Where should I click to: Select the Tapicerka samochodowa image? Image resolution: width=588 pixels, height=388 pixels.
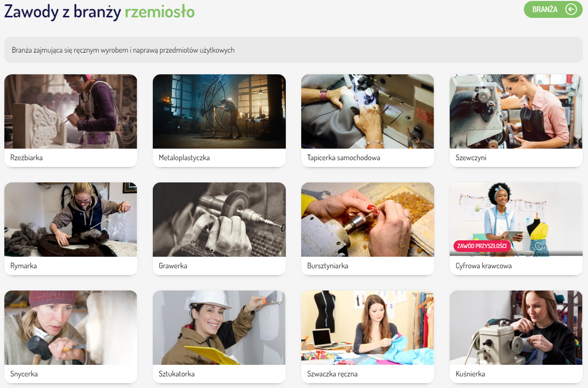point(368,111)
